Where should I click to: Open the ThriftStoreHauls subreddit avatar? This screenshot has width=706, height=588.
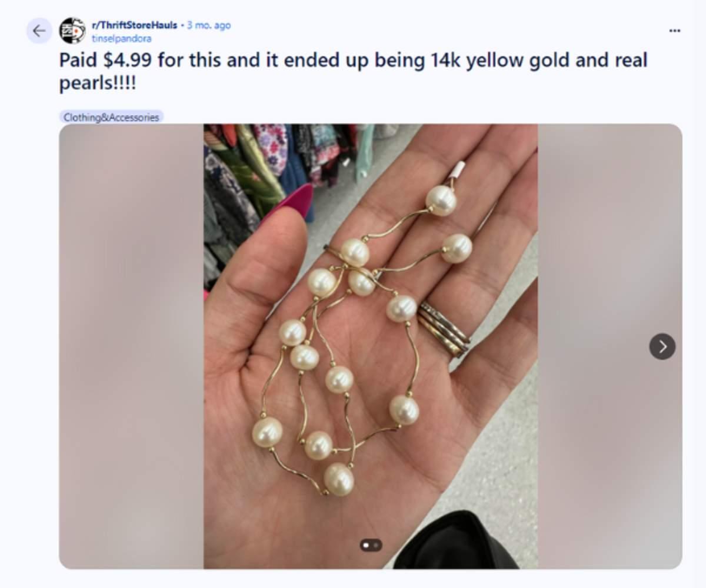72,31
